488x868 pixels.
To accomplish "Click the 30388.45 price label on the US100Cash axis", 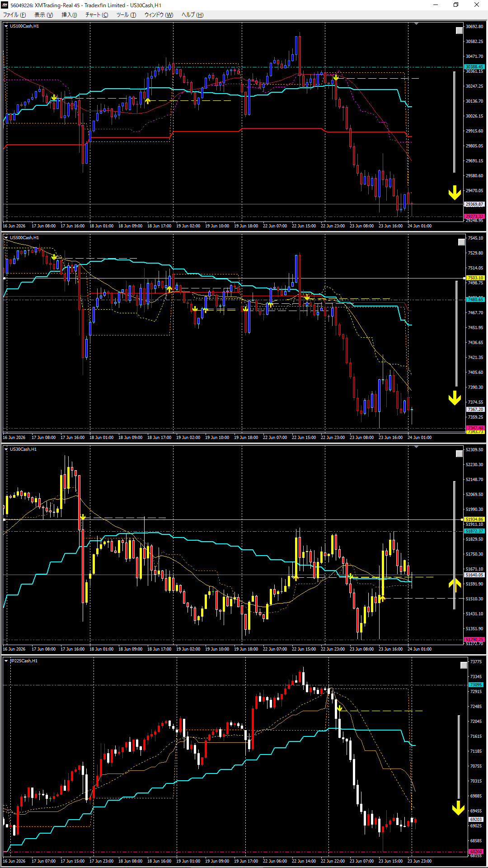I will [474, 66].
